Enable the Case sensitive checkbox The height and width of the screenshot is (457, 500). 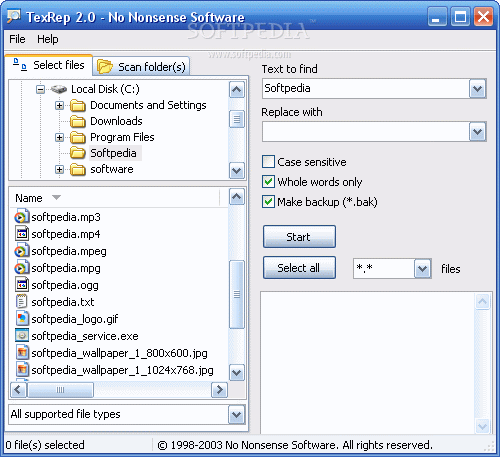point(268,162)
